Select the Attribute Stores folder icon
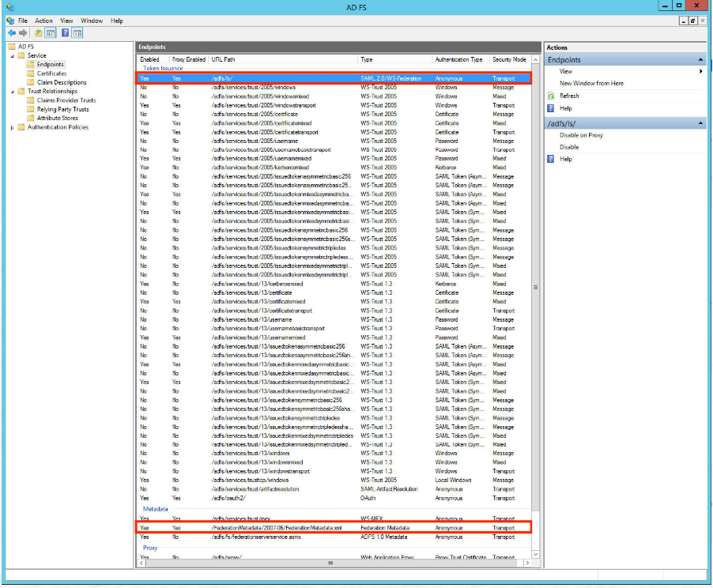 (31, 118)
